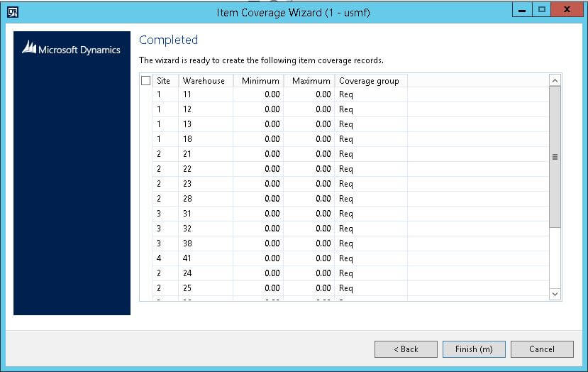Image resolution: width=588 pixels, height=372 pixels.
Task: Click the Microsoft Dynamics logo
Action: point(71,49)
